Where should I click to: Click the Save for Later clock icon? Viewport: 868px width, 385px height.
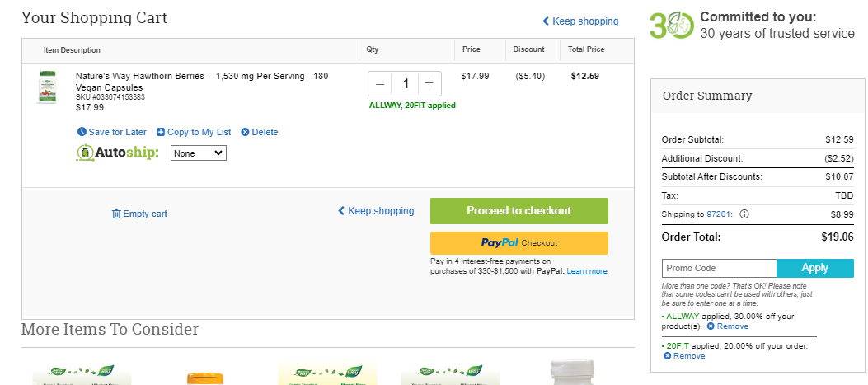pos(82,132)
